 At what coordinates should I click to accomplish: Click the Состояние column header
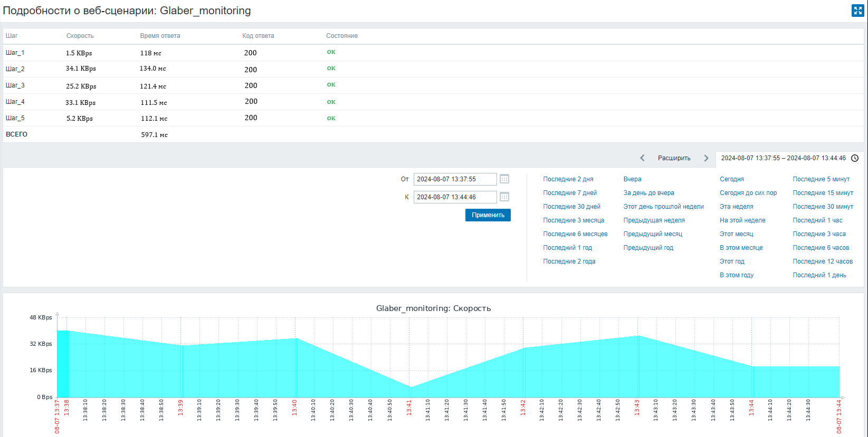click(342, 36)
